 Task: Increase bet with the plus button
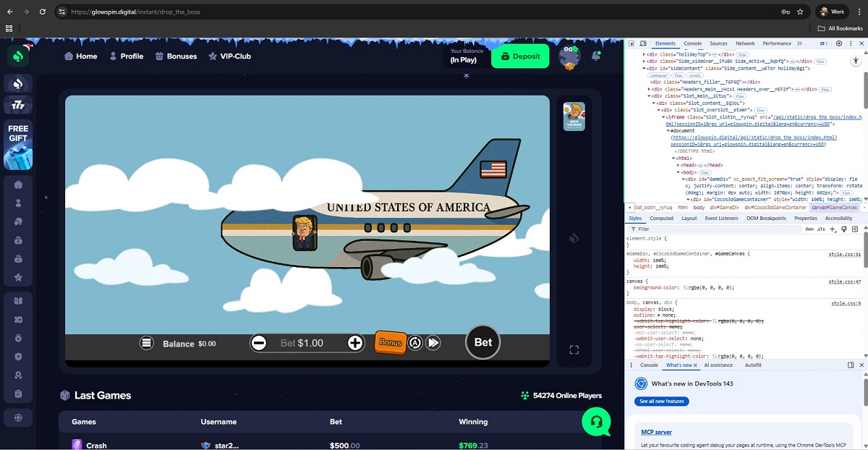click(355, 343)
